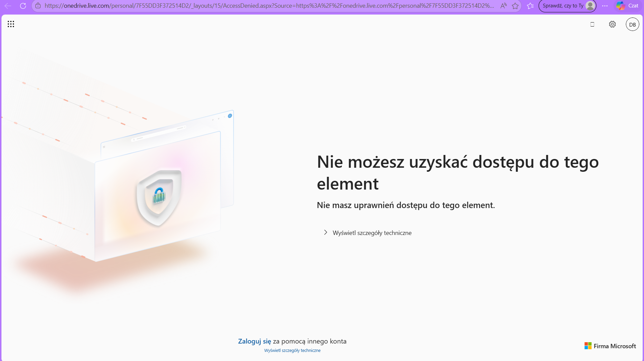View site information lock icon

click(38, 6)
